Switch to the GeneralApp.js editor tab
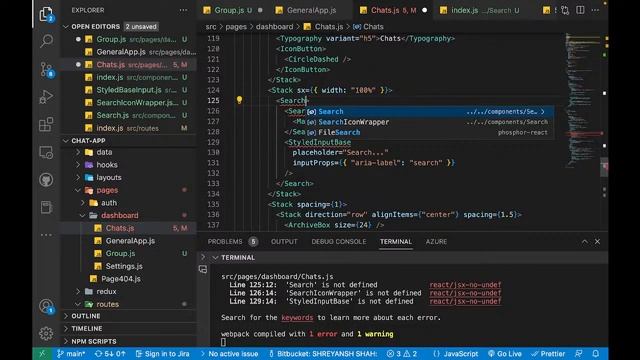640x360 pixels. (x=311, y=10)
